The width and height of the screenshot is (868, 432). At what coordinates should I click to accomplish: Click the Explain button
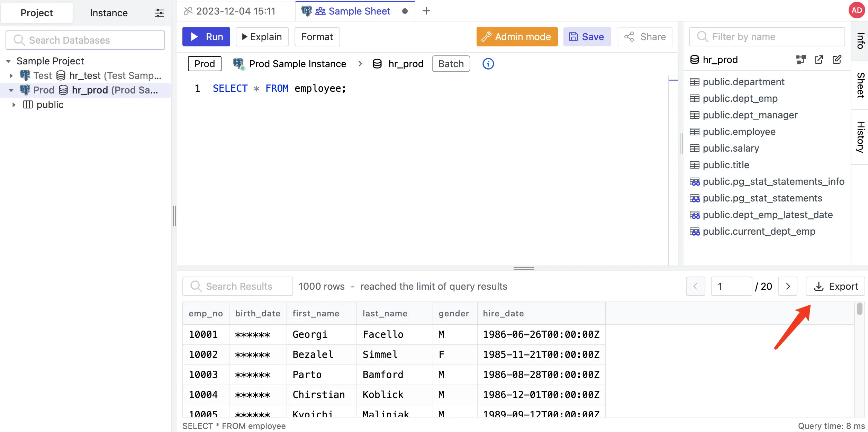(x=262, y=37)
